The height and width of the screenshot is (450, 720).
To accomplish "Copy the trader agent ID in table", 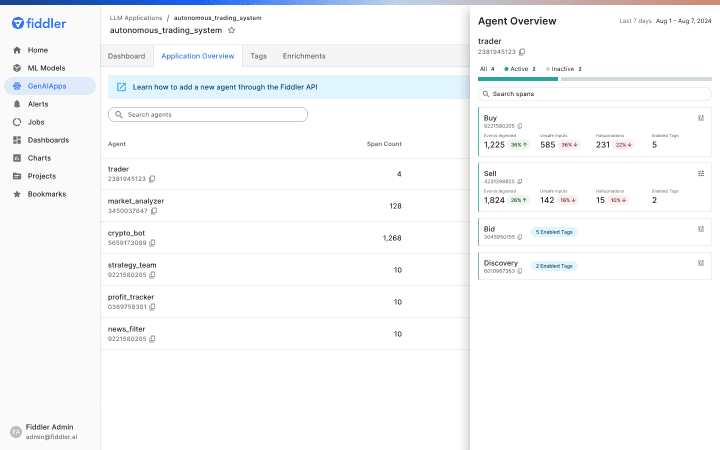I will [x=152, y=179].
